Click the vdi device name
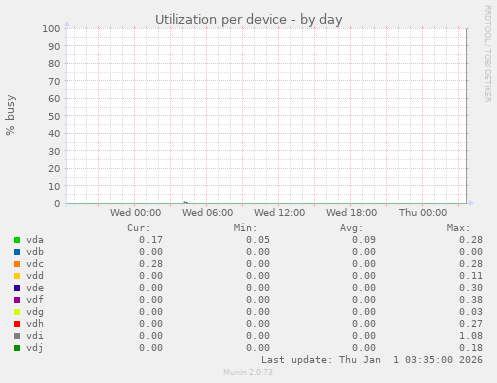 tap(35, 336)
